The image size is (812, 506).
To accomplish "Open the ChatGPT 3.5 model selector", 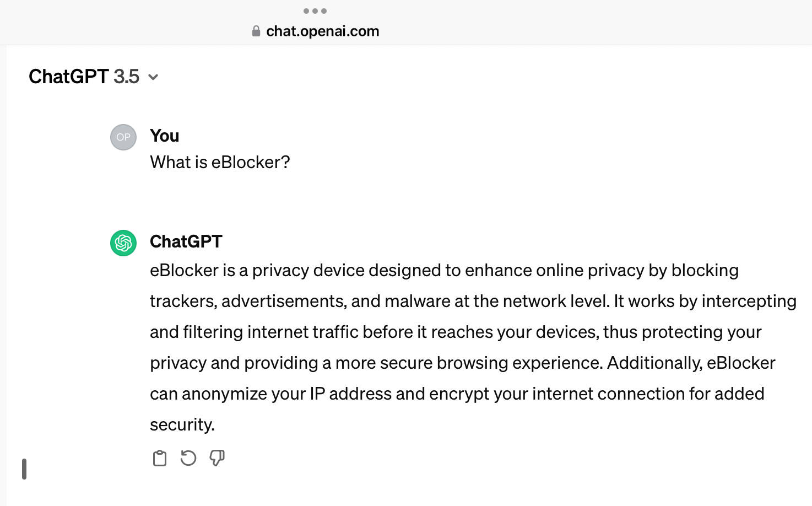I will pos(94,77).
